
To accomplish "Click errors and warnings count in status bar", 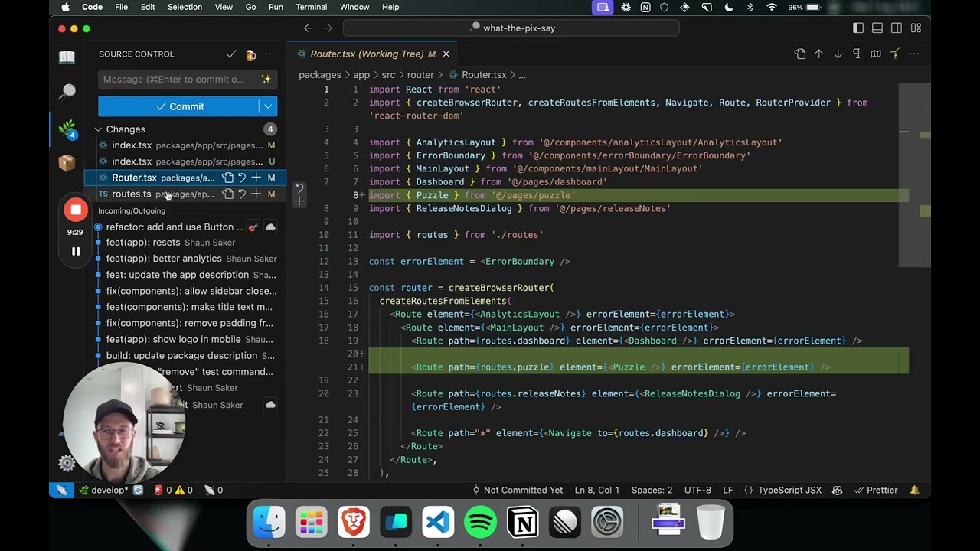I will click(x=174, y=490).
